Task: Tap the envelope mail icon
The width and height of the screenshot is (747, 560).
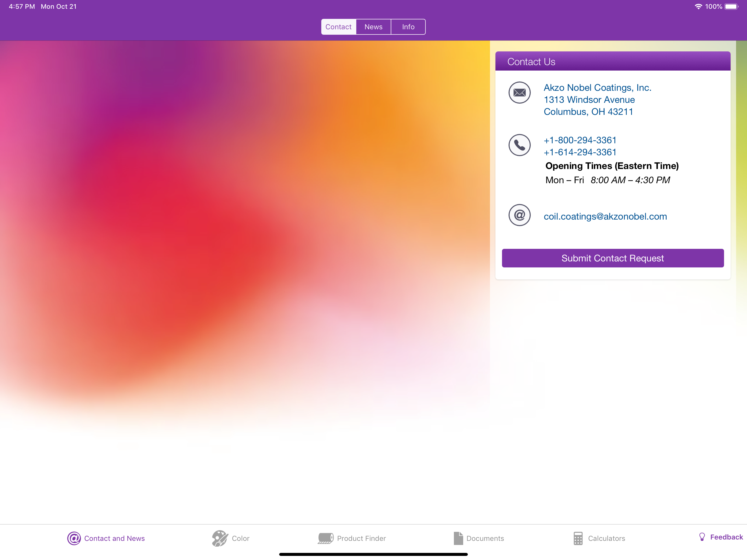Action: (520, 92)
